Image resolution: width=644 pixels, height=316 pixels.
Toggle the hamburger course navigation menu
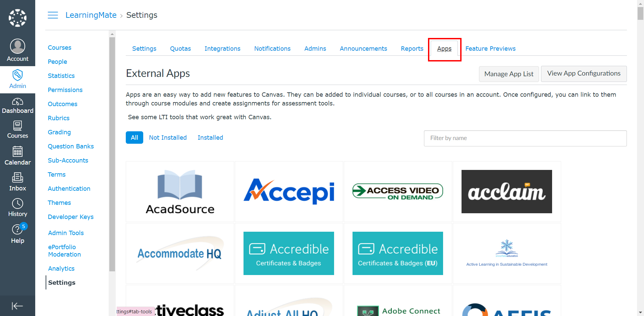(x=53, y=15)
